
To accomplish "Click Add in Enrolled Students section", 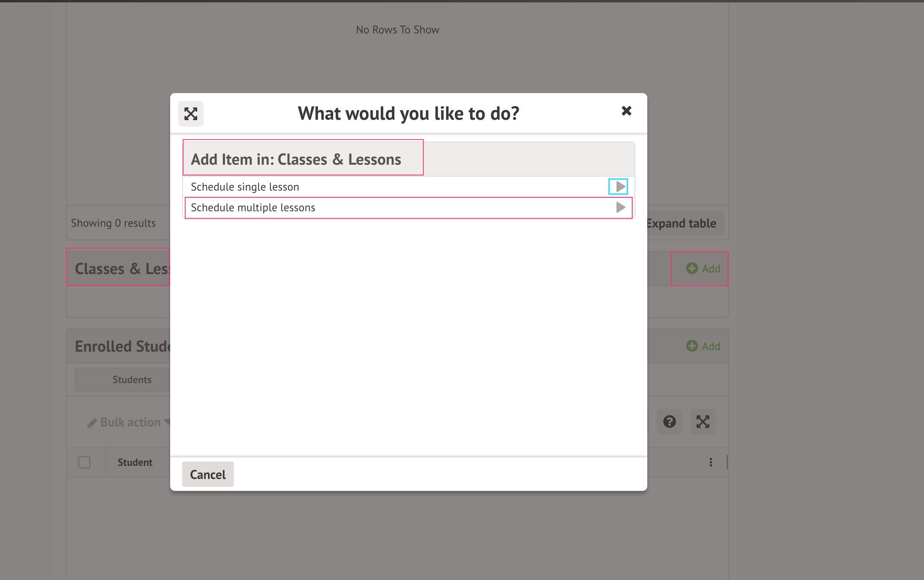I will [x=710, y=346].
